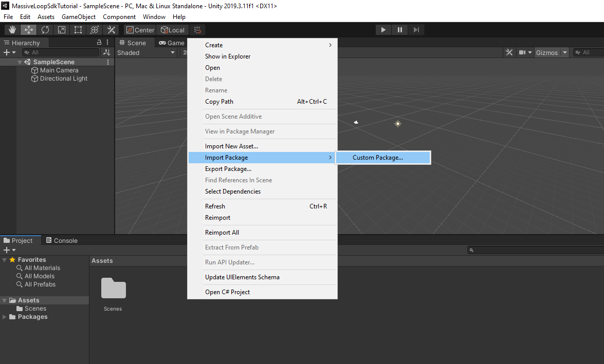Select the Scenes folder thumbnail
This screenshot has height=364, width=604.
tap(113, 288)
